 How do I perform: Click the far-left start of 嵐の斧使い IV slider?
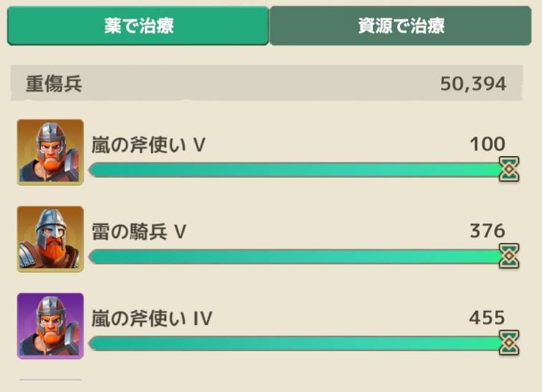point(92,344)
